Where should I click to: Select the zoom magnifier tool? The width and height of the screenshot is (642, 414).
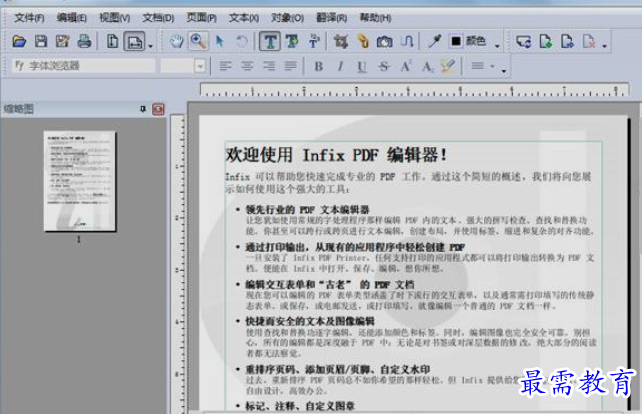point(199,41)
